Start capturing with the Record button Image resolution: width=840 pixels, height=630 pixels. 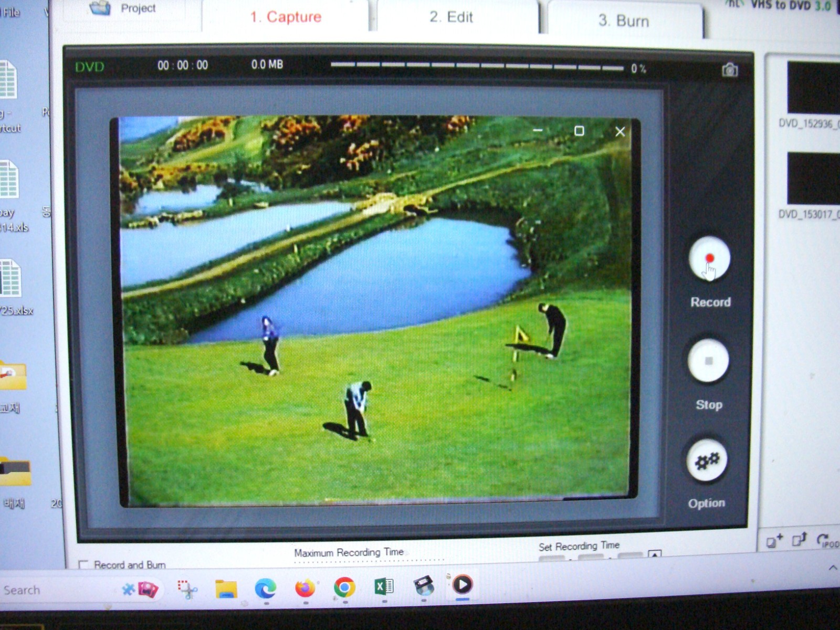click(709, 259)
